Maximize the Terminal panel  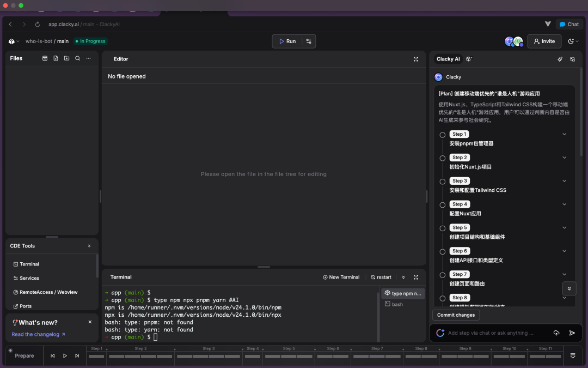click(416, 277)
